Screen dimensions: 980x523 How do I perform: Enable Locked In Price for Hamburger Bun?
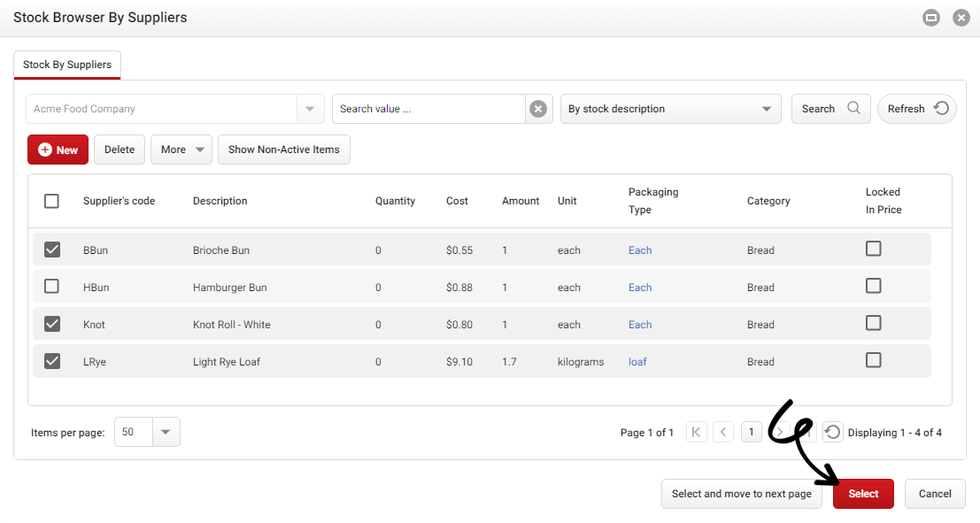(874, 286)
